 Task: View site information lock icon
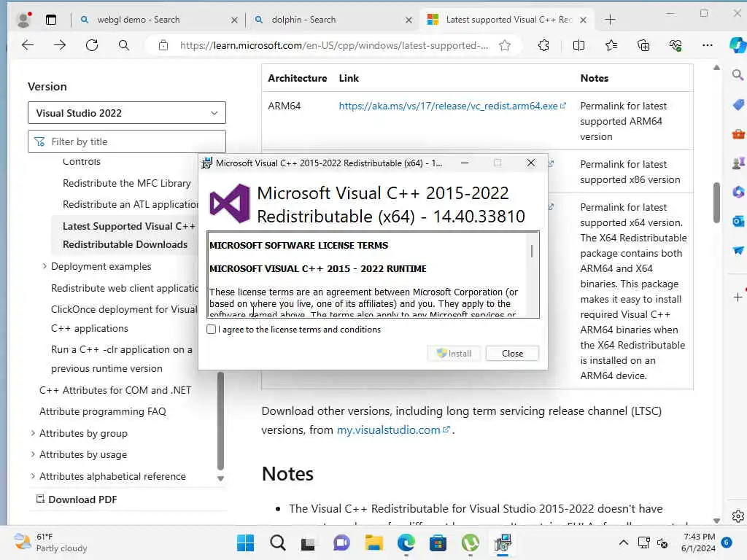pyautogui.click(x=163, y=45)
